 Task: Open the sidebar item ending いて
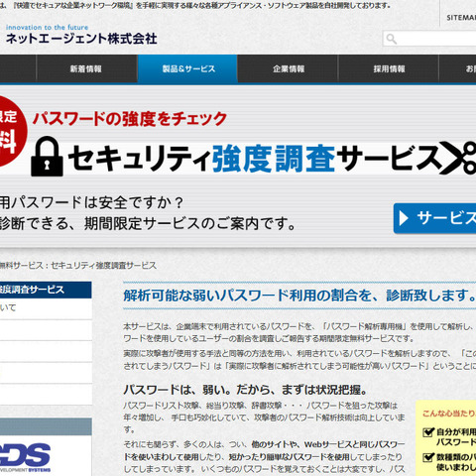[x=46, y=308]
